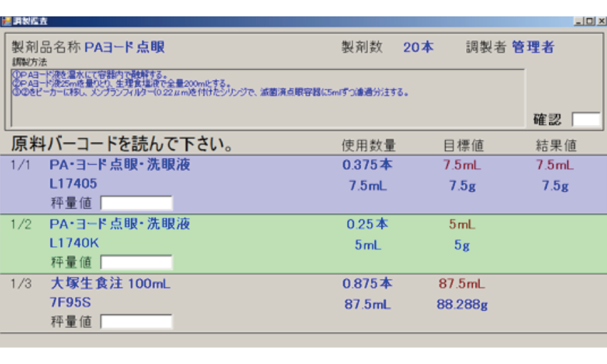Click 秤量値 field under 7F95S
607x364 pixels.
(136, 322)
